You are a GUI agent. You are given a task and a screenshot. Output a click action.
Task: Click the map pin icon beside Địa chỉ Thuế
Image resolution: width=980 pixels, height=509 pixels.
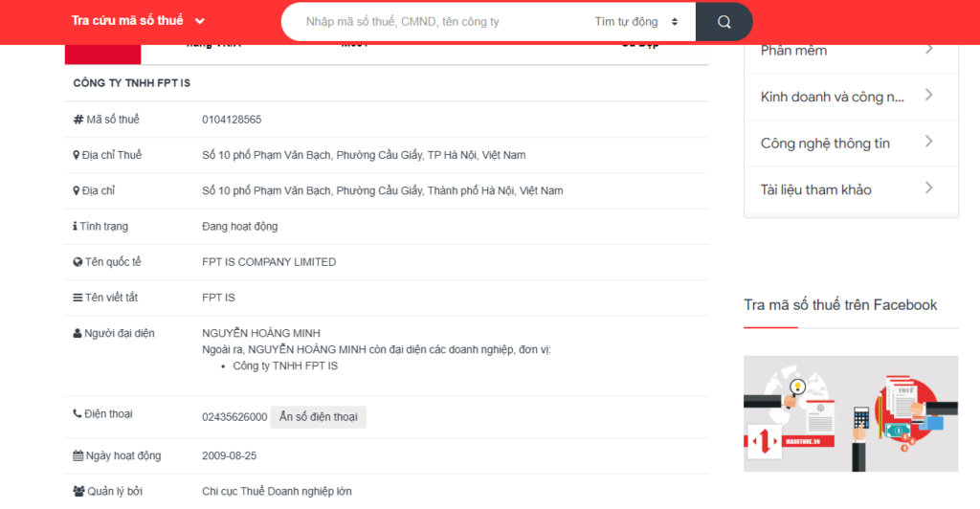pos(77,155)
